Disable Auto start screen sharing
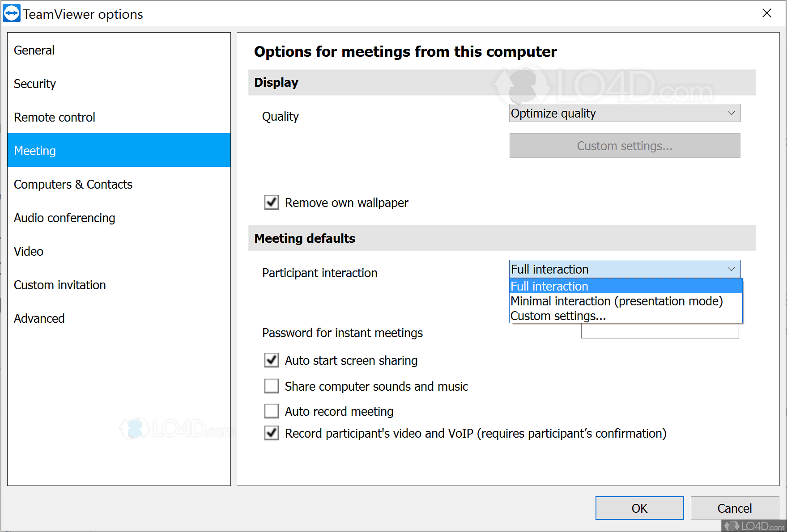Screen dimensions: 787x532 pos(271,360)
